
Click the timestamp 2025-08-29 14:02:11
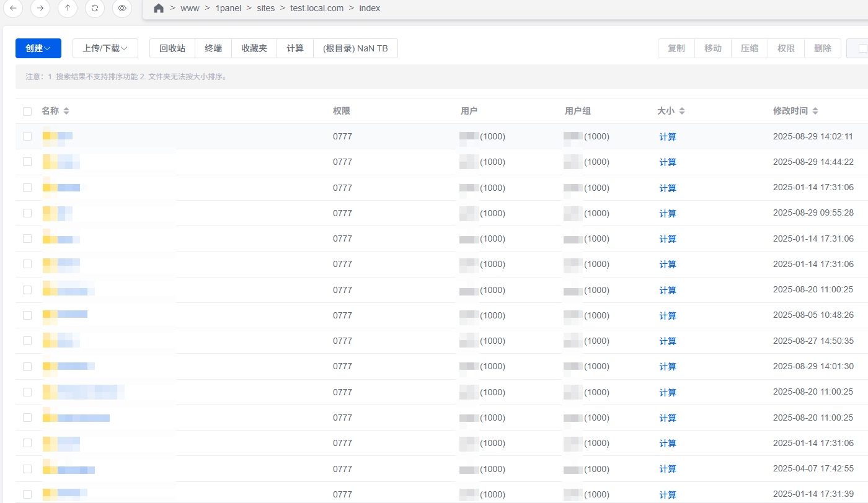click(x=813, y=136)
